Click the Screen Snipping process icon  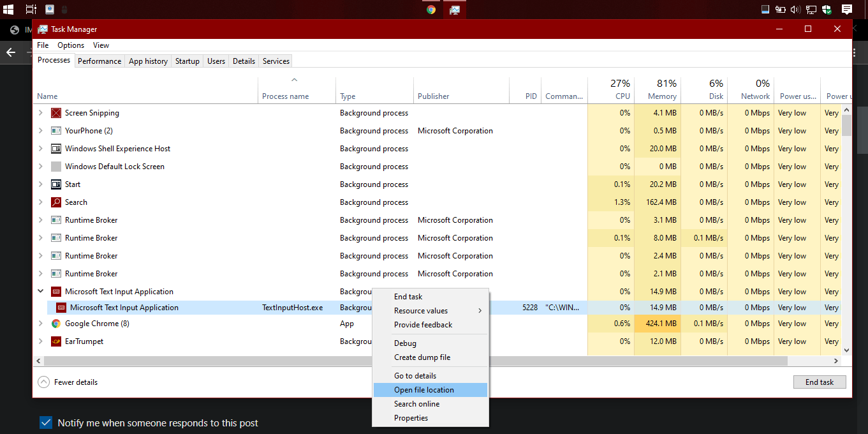(x=56, y=113)
